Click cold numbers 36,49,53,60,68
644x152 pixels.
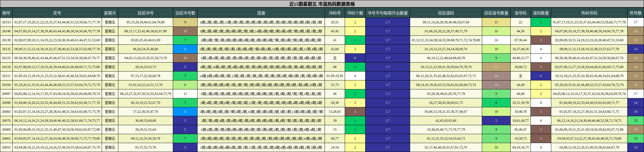click(145, 121)
